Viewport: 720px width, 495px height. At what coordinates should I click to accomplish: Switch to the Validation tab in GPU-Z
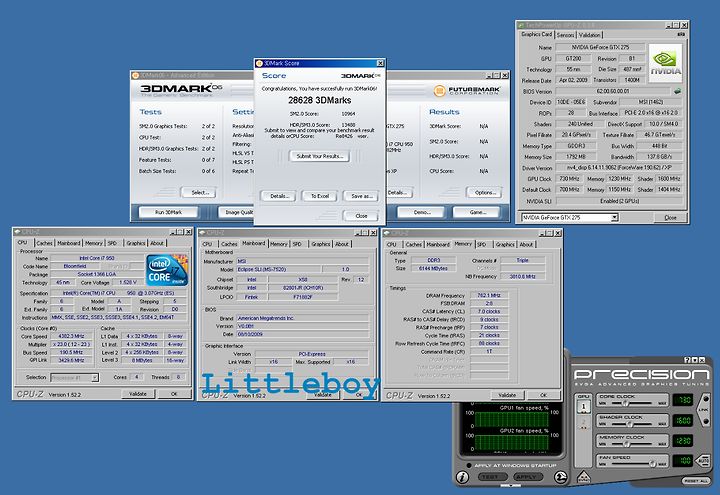click(589, 35)
